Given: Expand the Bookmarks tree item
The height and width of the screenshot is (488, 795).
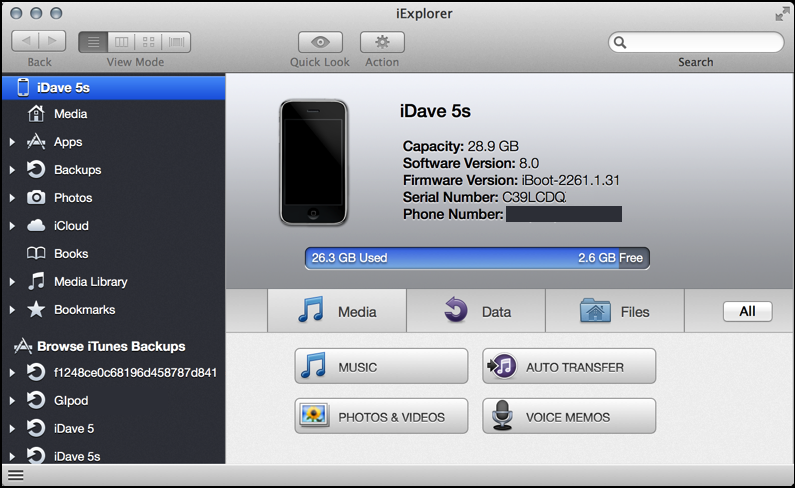Looking at the screenshot, I should pos(12,309).
